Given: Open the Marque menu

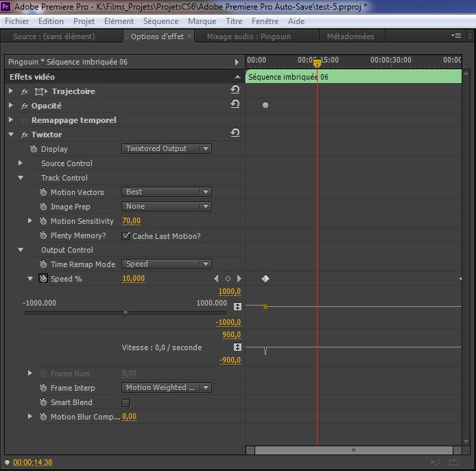Looking at the screenshot, I should tap(202, 21).
